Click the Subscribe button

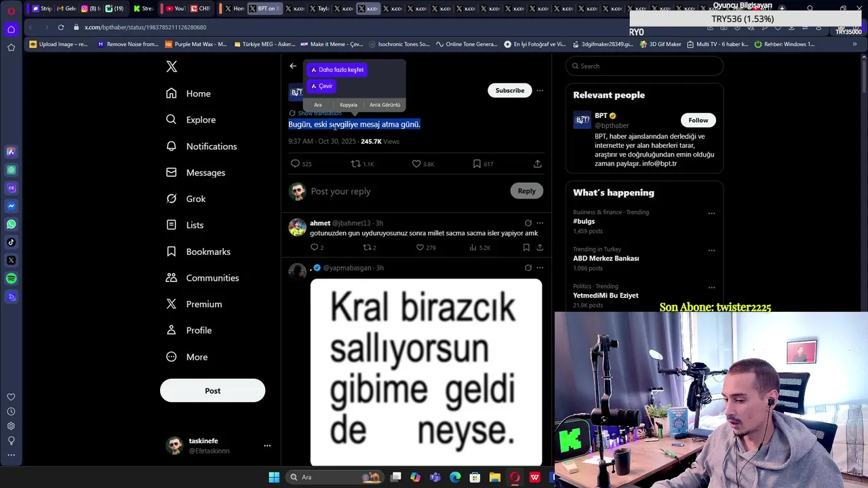509,90
